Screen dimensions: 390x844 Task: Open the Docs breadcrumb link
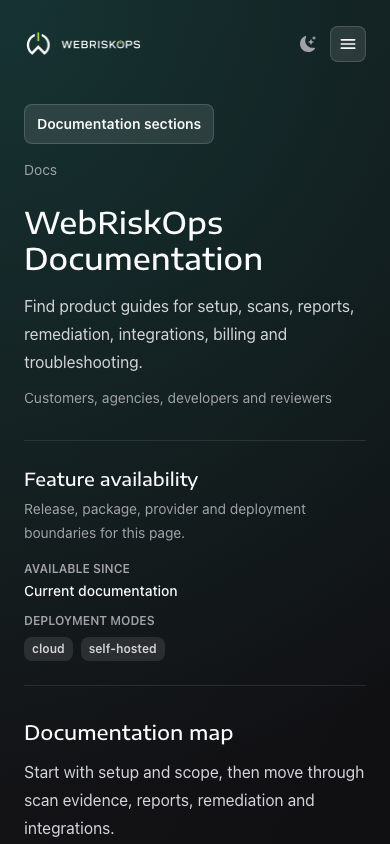(x=40, y=170)
